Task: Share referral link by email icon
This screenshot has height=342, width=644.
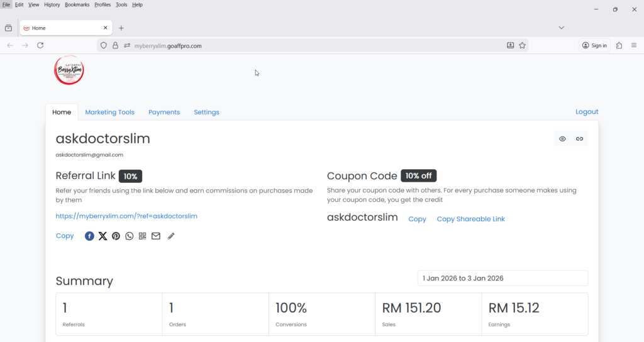Action: tap(155, 236)
